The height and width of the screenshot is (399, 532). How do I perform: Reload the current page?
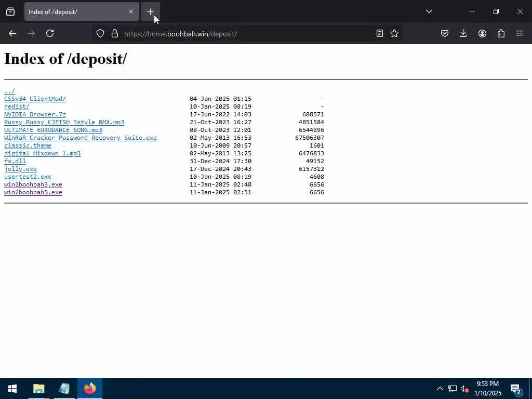click(x=50, y=34)
